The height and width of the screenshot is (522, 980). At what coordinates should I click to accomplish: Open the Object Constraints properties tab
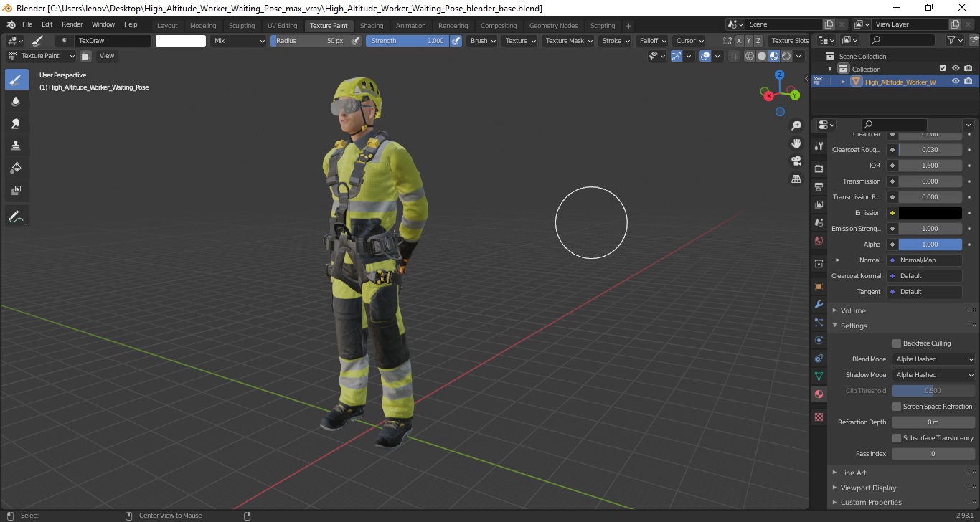pyautogui.click(x=819, y=358)
